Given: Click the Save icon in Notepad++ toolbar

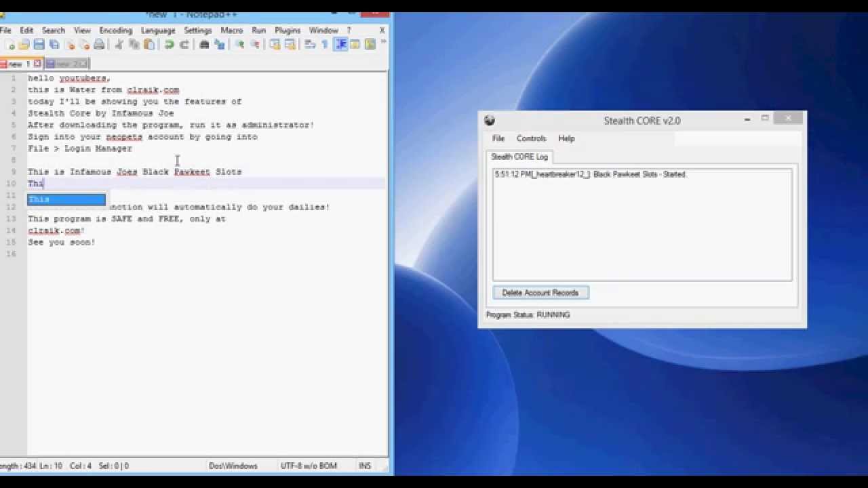Looking at the screenshot, I should pyautogui.click(x=39, y=45).
